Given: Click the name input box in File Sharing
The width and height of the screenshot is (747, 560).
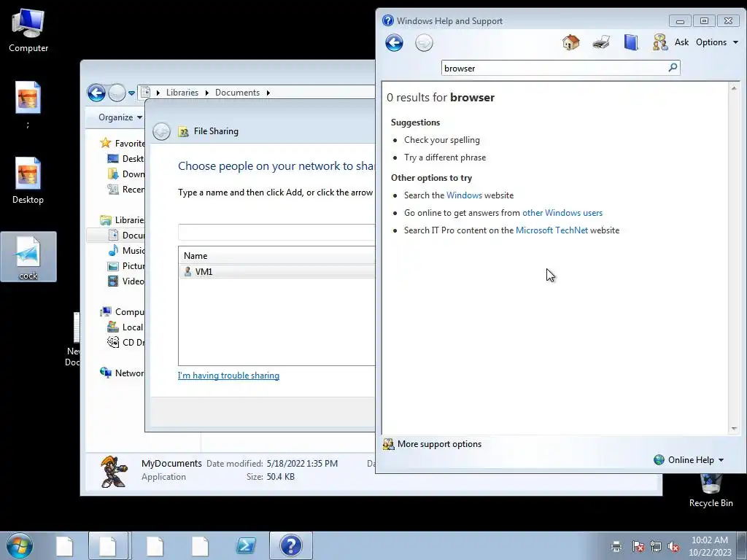Looking at the screenshot, I should click(276, 233).
